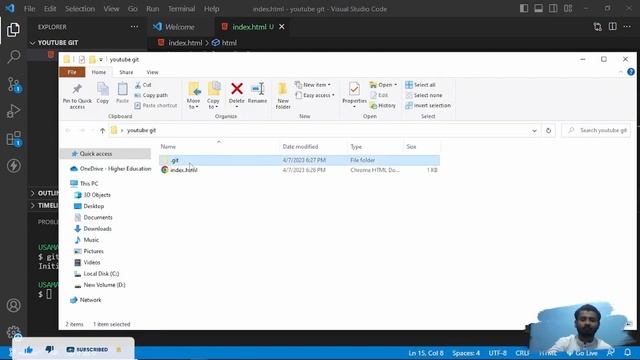Click Ln 15, Col 8 status item
Screen dimensions: 640x360
[x=426, y=353]
